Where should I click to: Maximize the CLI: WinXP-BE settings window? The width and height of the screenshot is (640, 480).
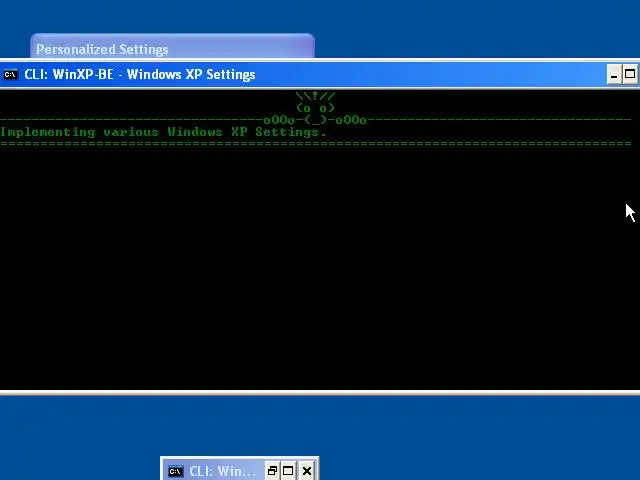click(x=630, y=74)
